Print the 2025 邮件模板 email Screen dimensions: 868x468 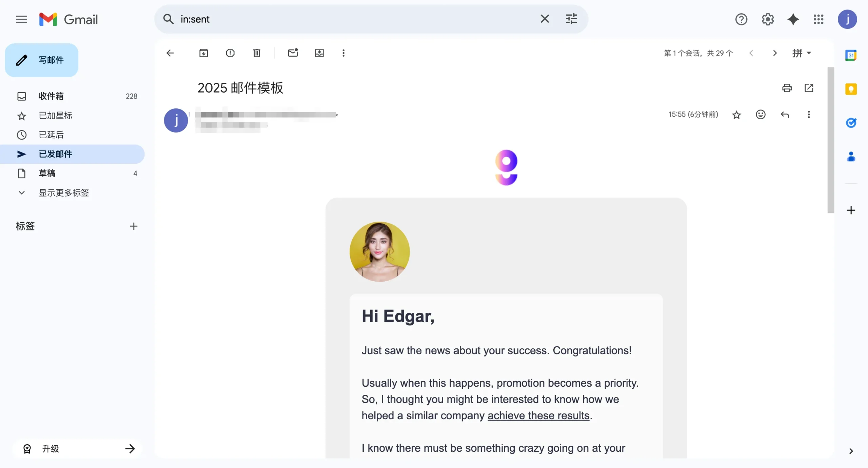(x=787, y=87)
